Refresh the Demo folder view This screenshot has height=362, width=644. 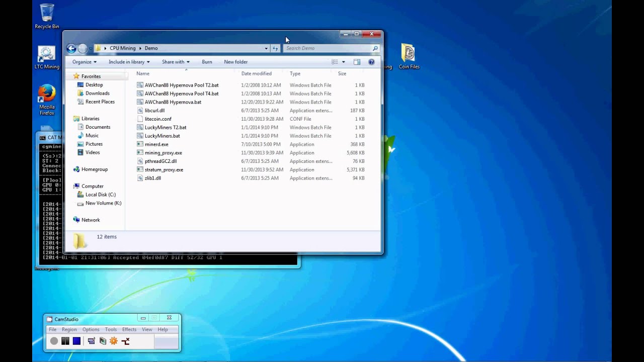pyautogui.click(x=275, y=48)
